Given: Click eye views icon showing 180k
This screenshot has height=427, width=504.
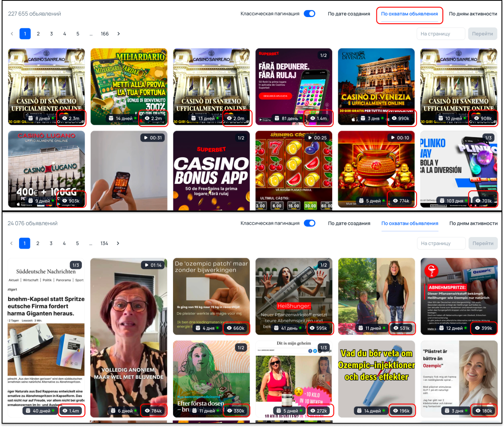Looking at the screenshot, I should [x=477, y=411].
